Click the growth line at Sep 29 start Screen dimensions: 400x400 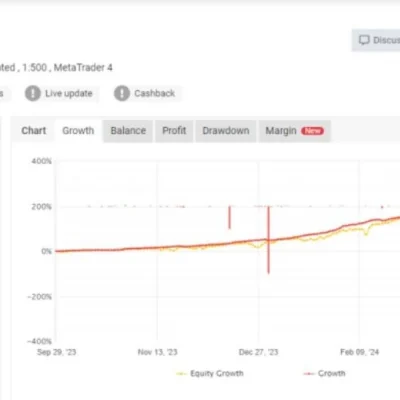point(57,251)
